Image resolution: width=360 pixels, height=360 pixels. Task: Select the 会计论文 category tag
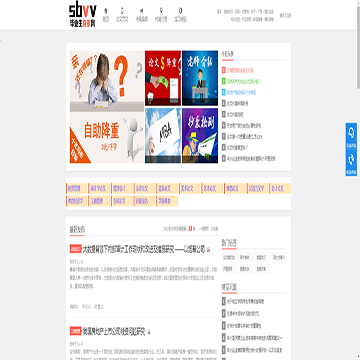coord(280,189)
